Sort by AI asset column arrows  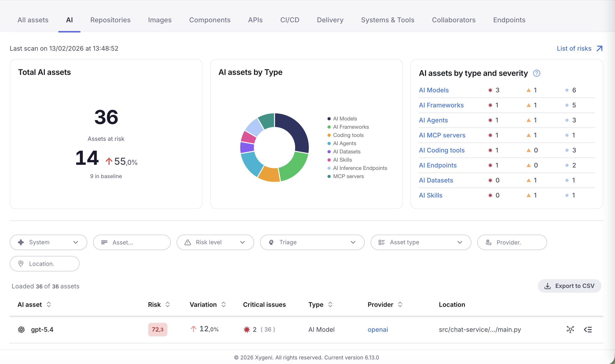(x=49, y=304)
